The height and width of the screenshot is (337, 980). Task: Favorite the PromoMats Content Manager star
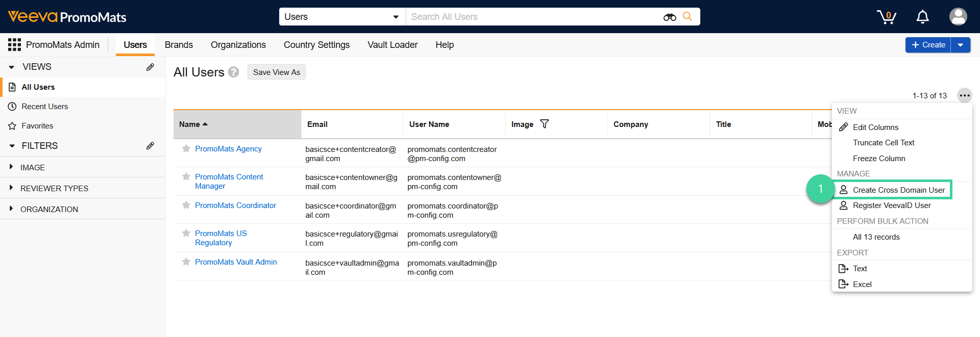pos(186,176)
